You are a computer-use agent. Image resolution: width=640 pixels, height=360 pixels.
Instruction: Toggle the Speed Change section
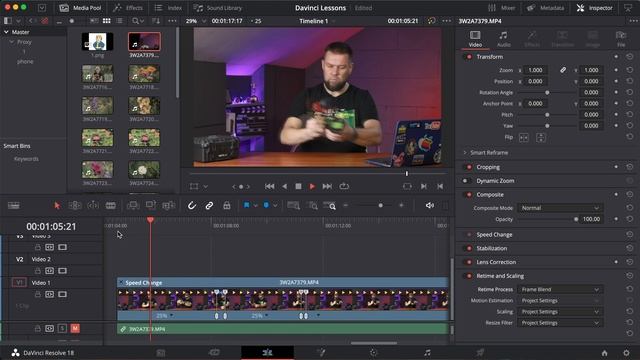[469, 235]
